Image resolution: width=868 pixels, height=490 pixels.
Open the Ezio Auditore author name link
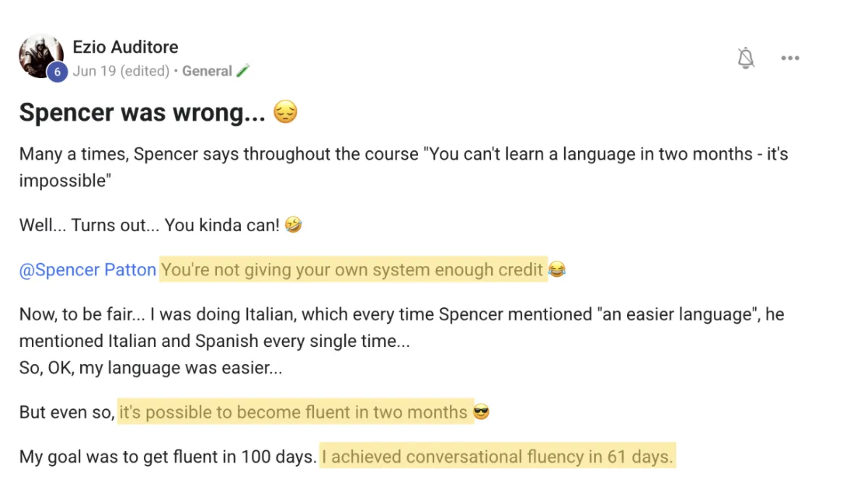[125, 47]
